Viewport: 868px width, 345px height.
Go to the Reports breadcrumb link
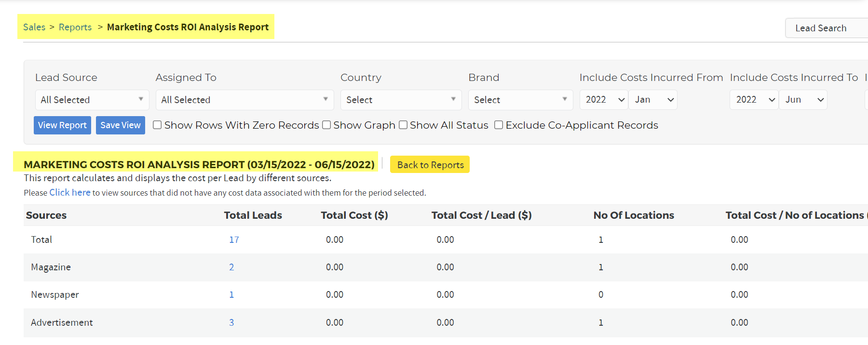pos(75,27)
